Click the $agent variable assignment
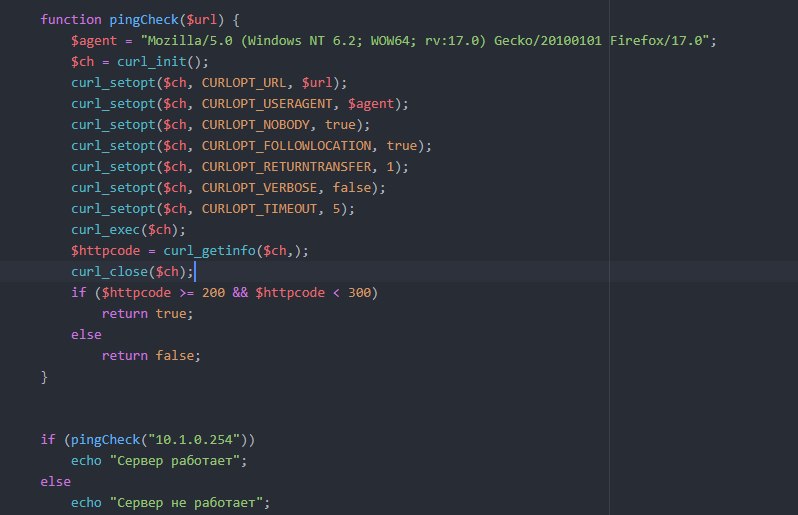 tap(94, 41)
